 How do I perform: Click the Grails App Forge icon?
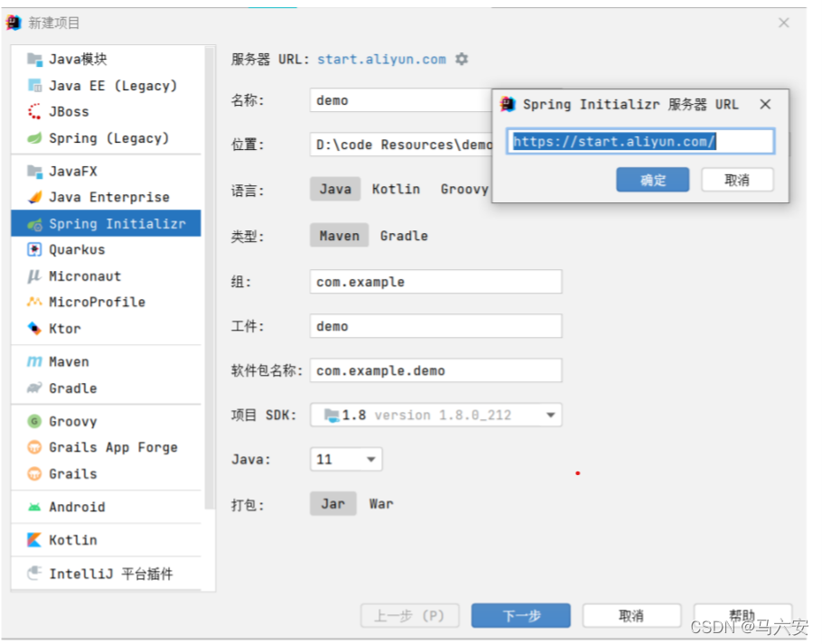(34, 447)
